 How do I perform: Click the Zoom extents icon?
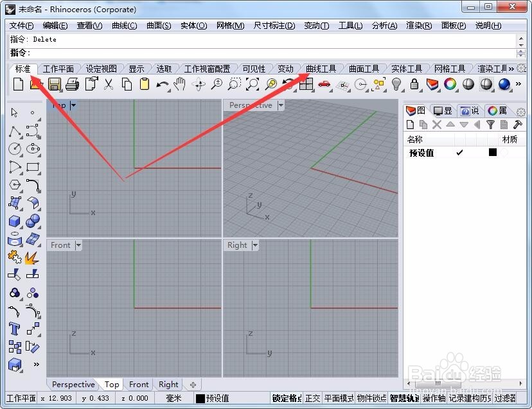[253, 84]
